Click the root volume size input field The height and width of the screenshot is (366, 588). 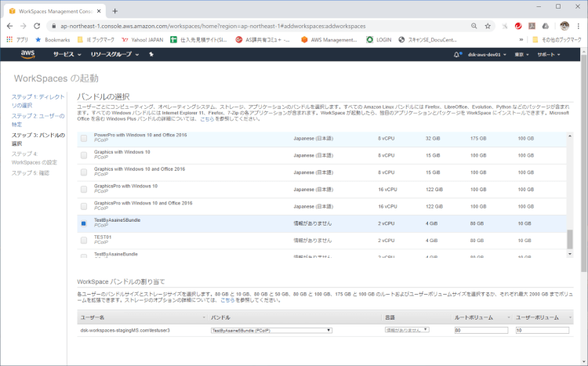click(480, 330)
